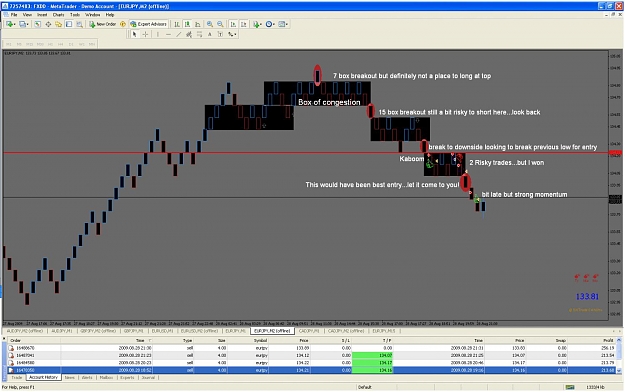Open the Strategy Tester icon

click(x=79, y=24)
